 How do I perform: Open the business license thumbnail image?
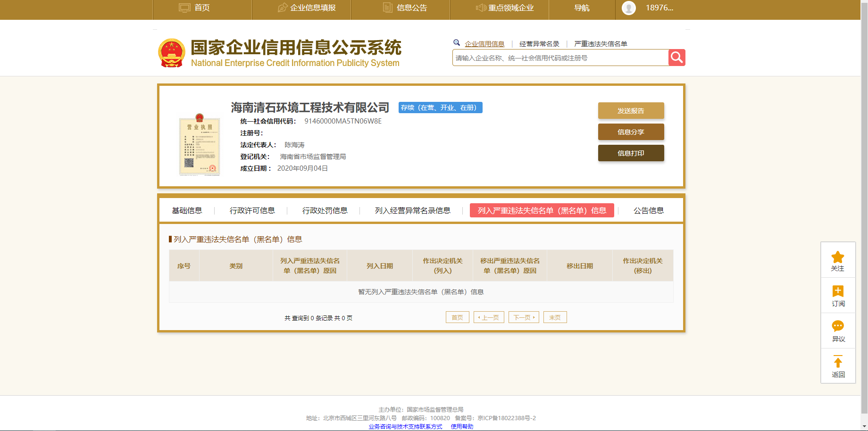(x=200, y=144)
